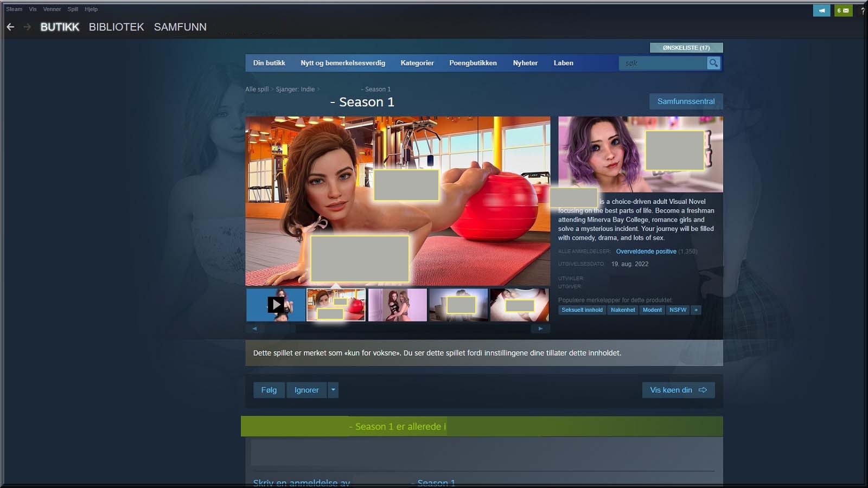Image resolution: width=868 pixels, height=488 pixels.
Task: Click the search magnifier icon
Action: pyautogui.click(x=713, y=63)
